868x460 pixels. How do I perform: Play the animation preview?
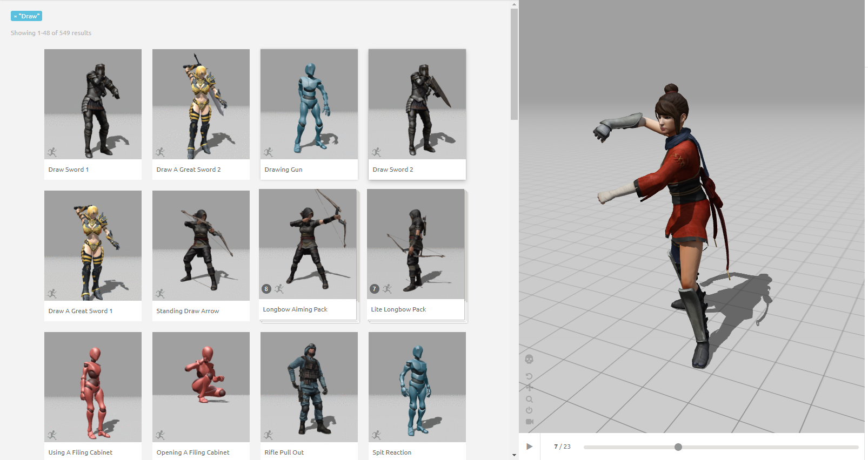click(530, 447)
